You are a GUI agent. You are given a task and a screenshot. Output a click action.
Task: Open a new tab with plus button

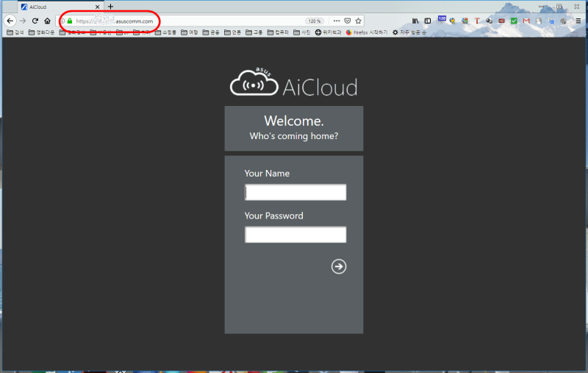(x=110, y=7)
